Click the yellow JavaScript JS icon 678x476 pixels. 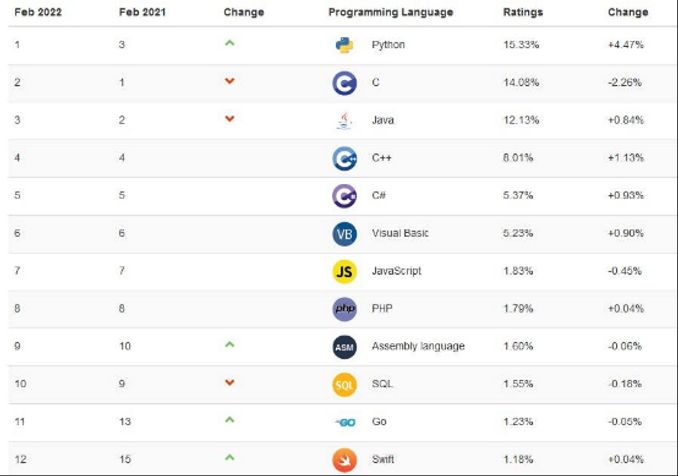coord(344,271)
